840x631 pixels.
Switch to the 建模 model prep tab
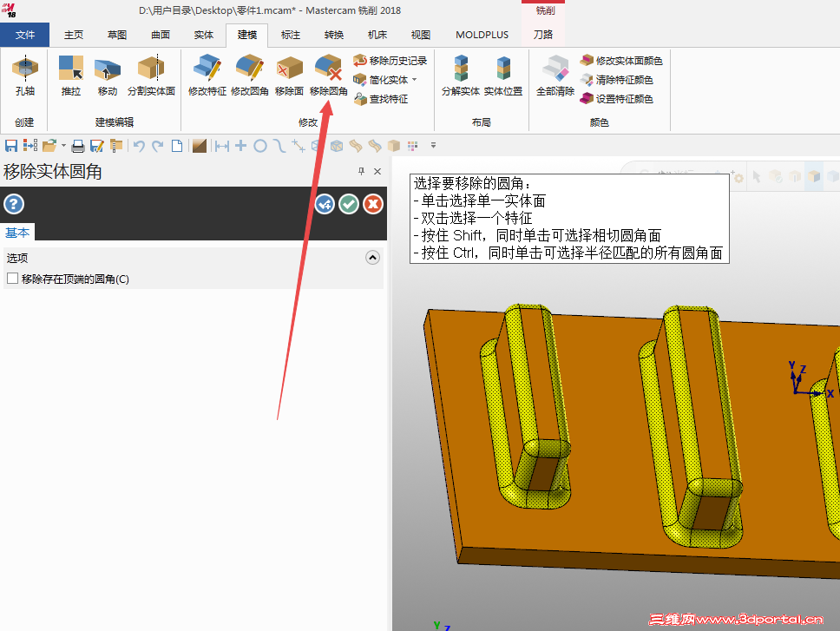tap(247, 35)
